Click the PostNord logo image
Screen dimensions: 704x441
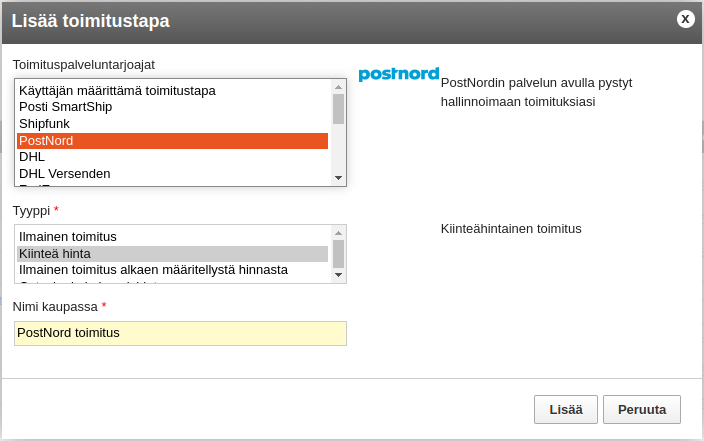pyautogui.click(x=399, y=74)
